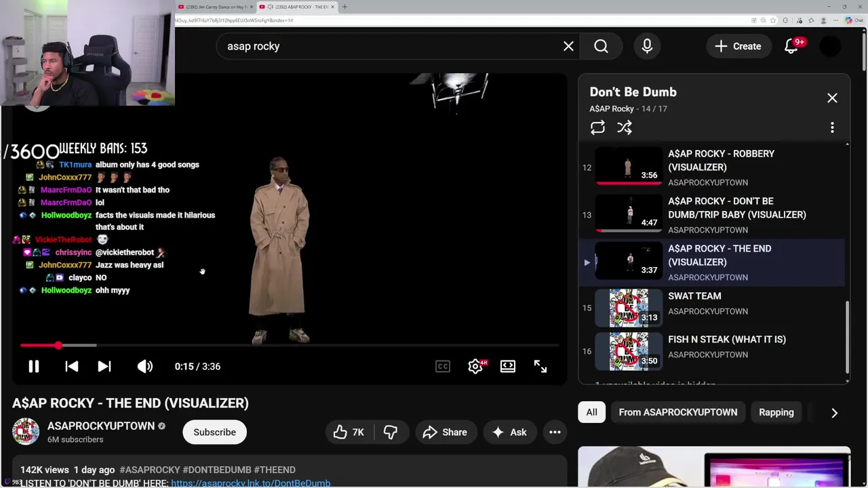Screen dimensions: 868x488
Task: Click the #ASAPROCKY hashtag
Action: coord(150,470)
